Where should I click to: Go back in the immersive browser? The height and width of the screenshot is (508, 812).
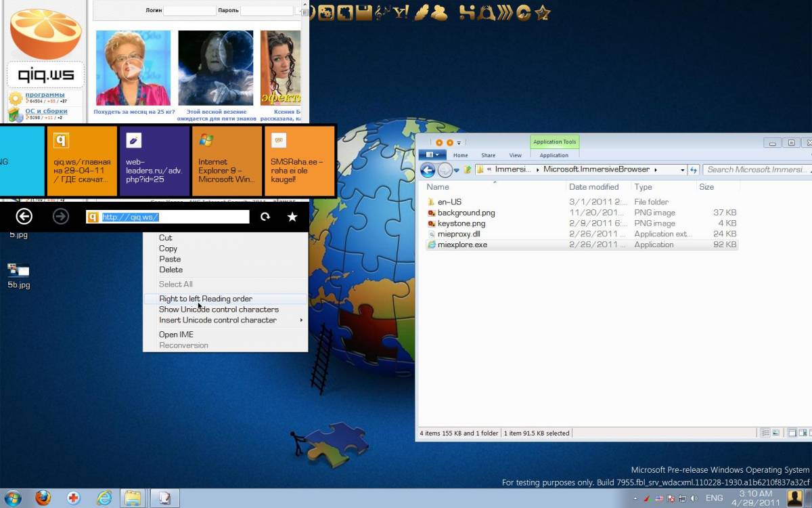click(x=24, y=216)
